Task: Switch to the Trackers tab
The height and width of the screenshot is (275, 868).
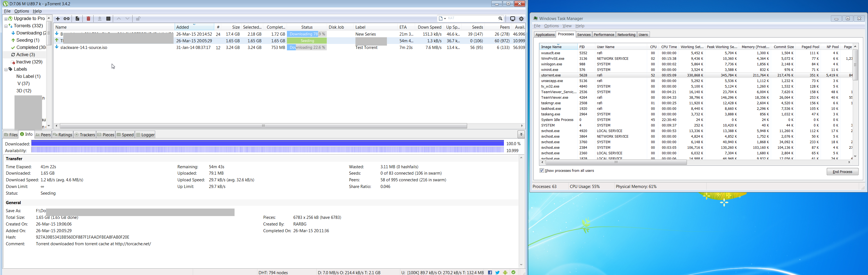Action: [85, 135]
